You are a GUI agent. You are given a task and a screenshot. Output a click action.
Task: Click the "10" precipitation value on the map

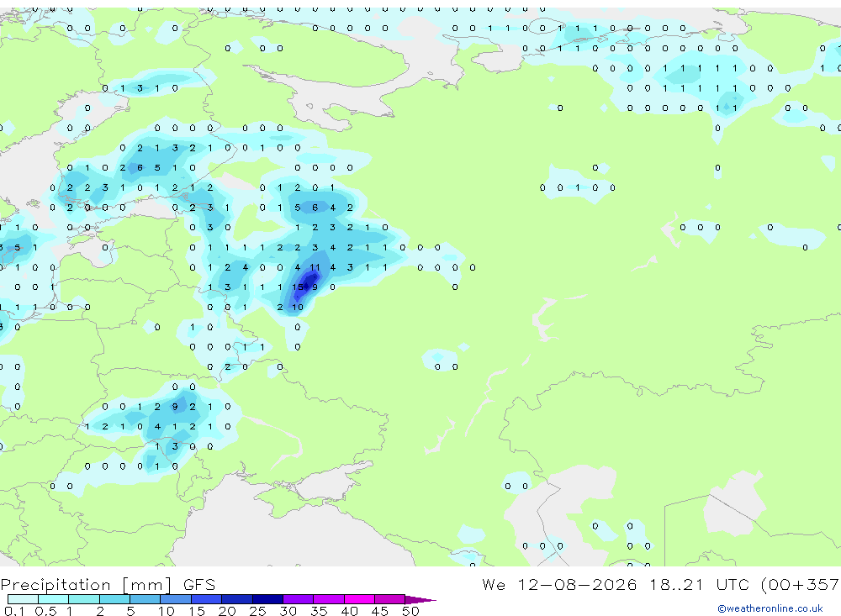tap(298, 308)
